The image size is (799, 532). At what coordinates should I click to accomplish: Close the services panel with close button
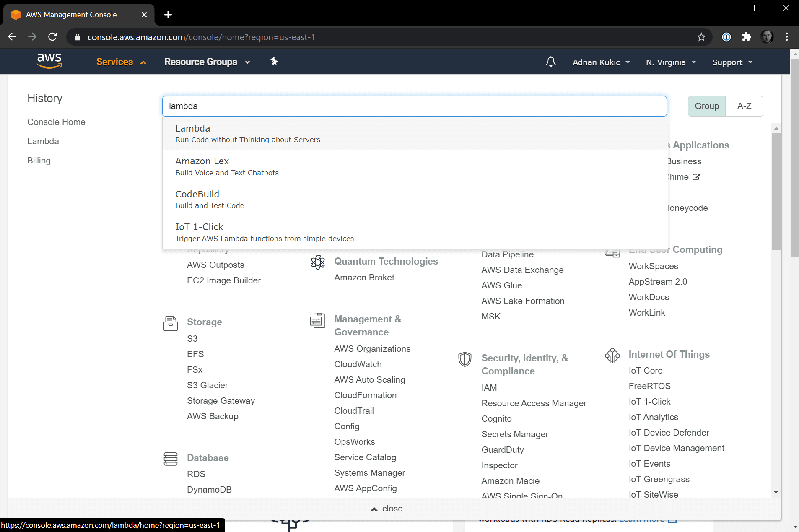387,509
